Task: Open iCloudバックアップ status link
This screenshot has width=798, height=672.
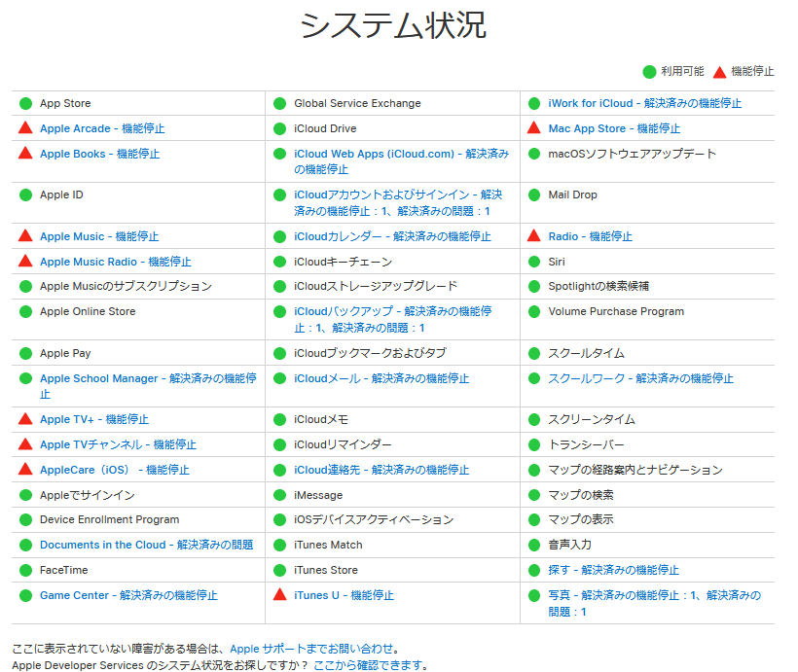Action: click(393, 319)
